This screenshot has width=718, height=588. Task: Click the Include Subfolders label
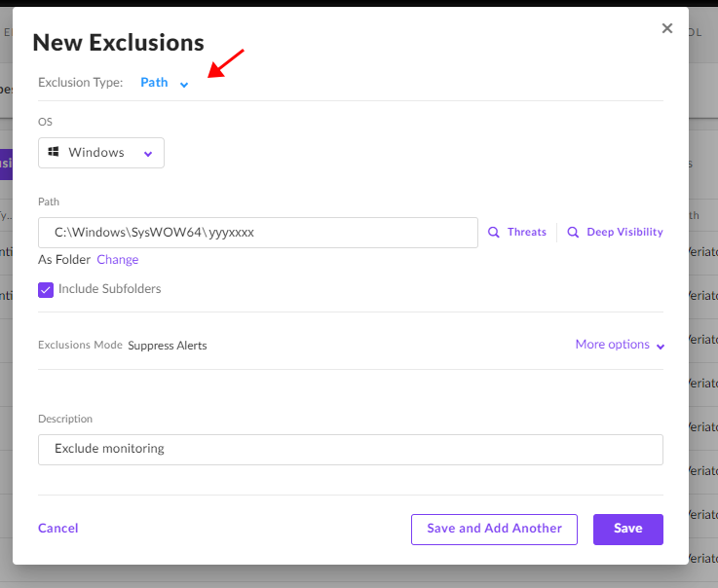pyautogui.click(x=110, y=289)
